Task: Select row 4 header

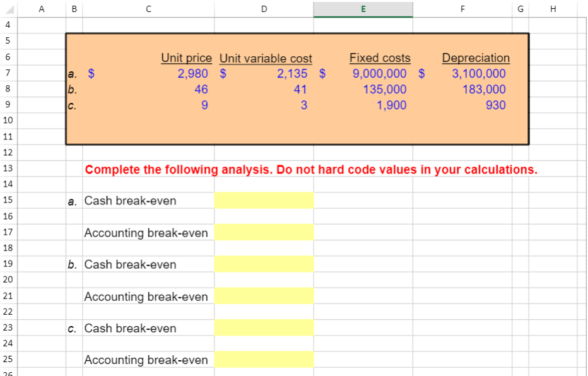Action: (8, 25)
